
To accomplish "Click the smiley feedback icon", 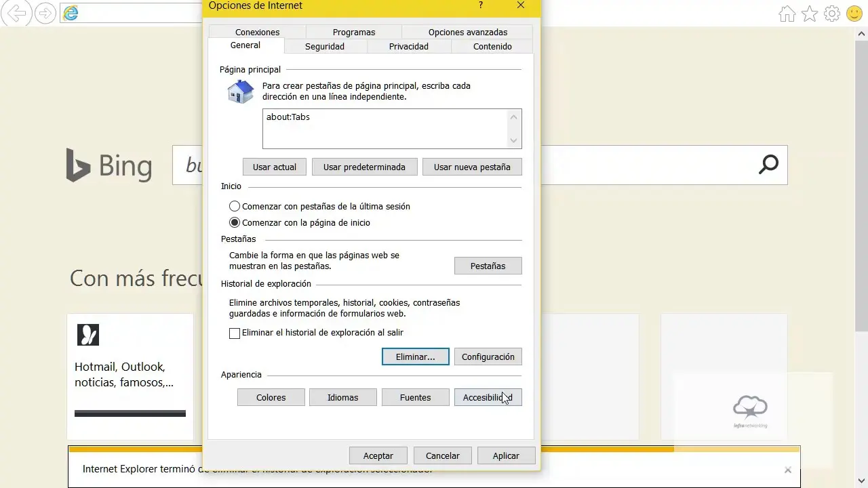I will pyautogui.click(x=854, y=14).
